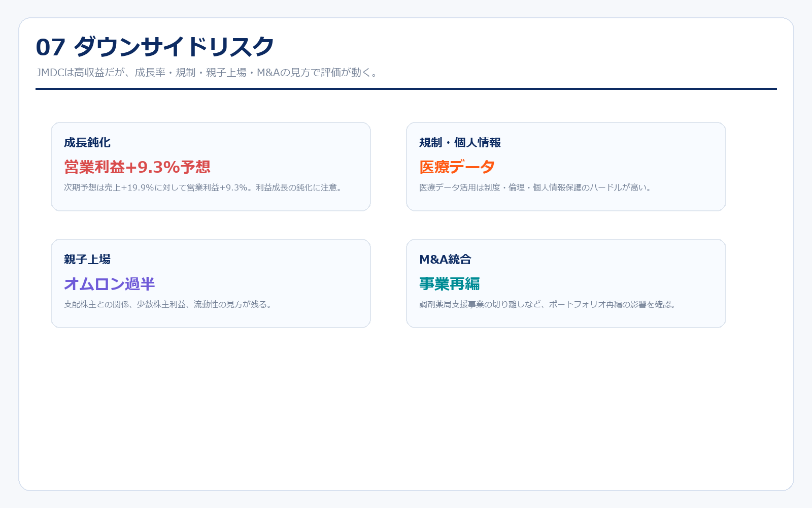Select the purple オムロン過半 headline
Image resolution: width=812 pixels, height=508 pixels.
pos(110,284)
